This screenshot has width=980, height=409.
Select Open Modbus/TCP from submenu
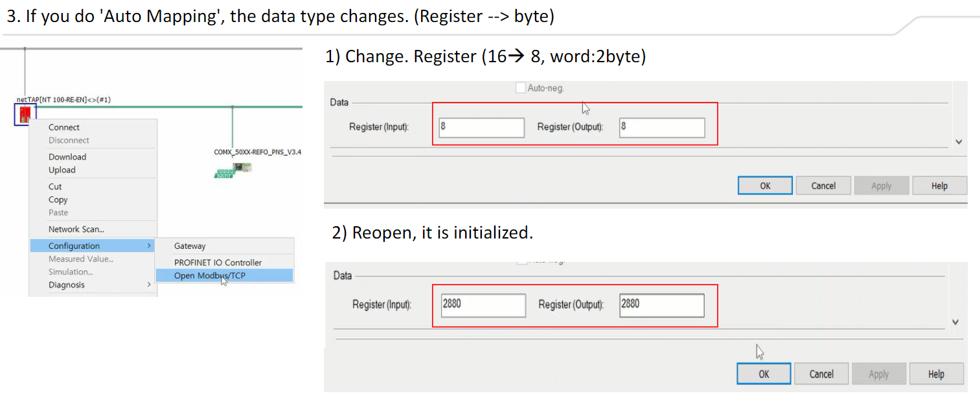(209, 275)
